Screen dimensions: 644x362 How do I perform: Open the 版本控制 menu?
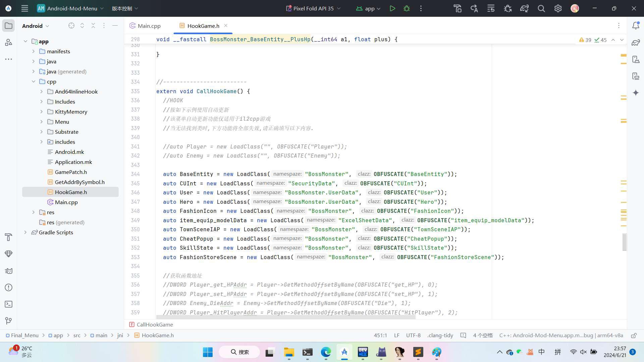click(x=125, y=8)
